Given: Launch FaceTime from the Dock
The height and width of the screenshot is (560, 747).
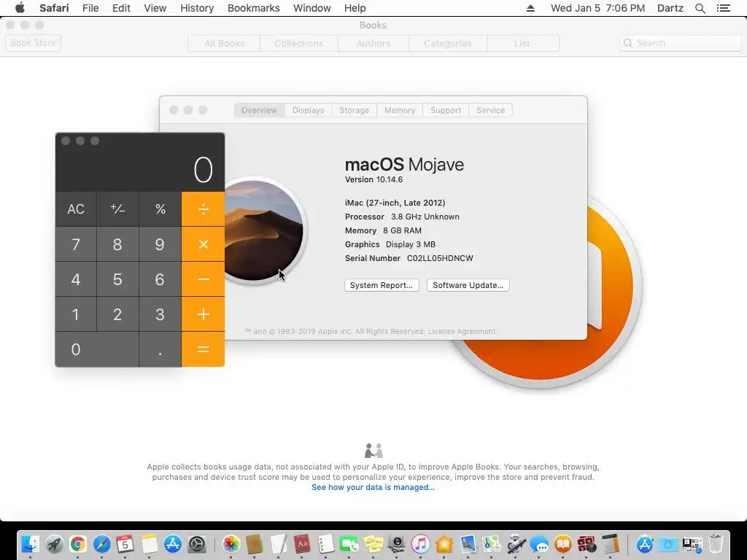Looking at the screenshot, I should 349,544.
